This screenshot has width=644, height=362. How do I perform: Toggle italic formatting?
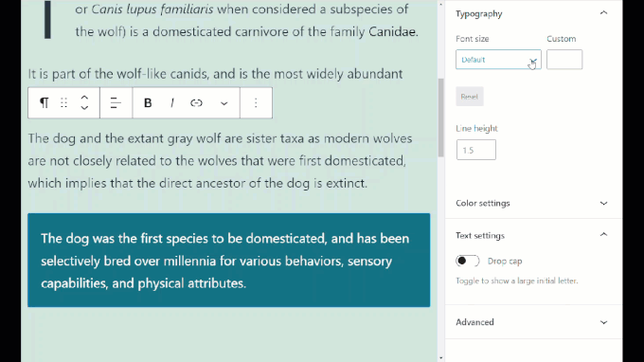pos(172,102)
